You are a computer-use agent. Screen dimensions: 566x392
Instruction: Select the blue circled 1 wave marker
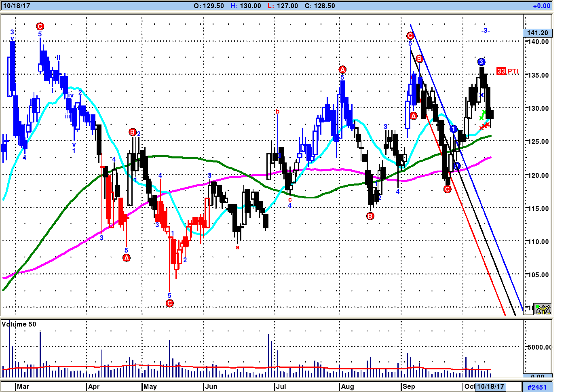[454, 129]
